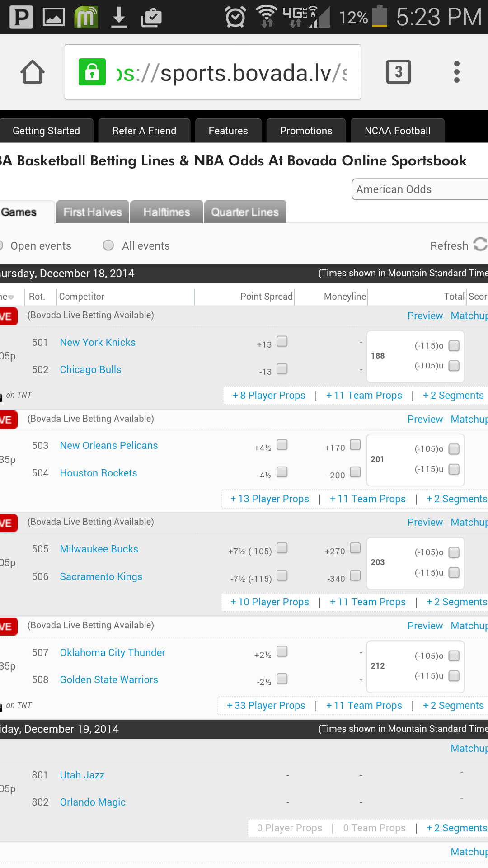
Task: Click the Refresh odds icon
Action: coord(480,245)
